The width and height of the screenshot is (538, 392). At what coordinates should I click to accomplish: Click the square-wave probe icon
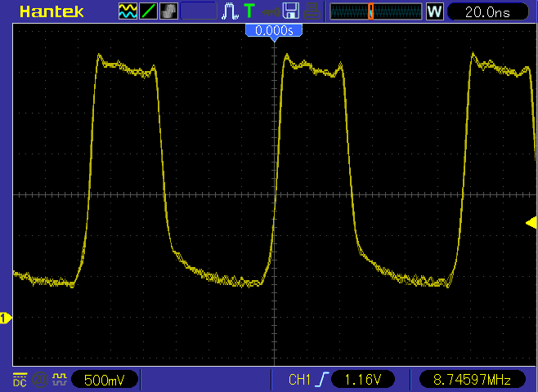60,379
